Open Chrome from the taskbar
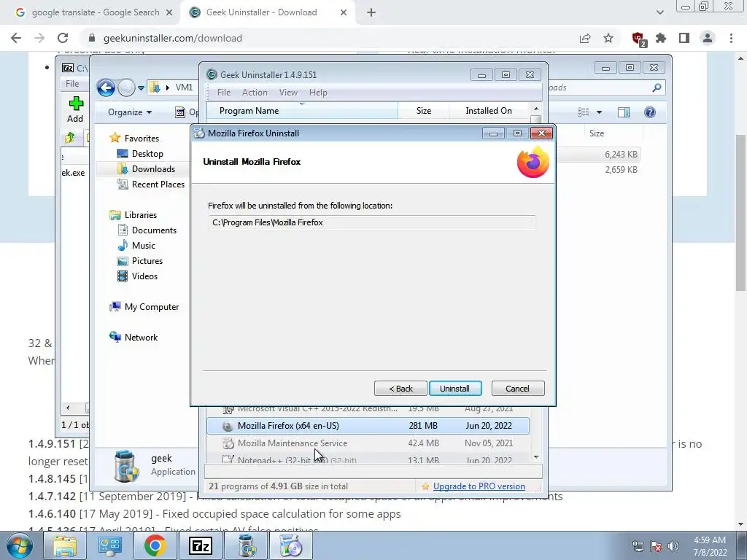747x560 pixels. click(x=155, y=546)
